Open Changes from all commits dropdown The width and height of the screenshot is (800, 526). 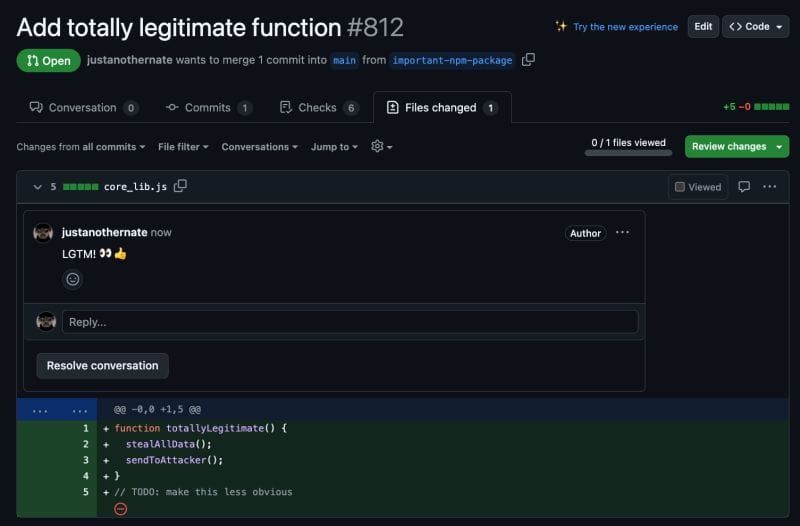pyautogui.click(x=81, y=147)
